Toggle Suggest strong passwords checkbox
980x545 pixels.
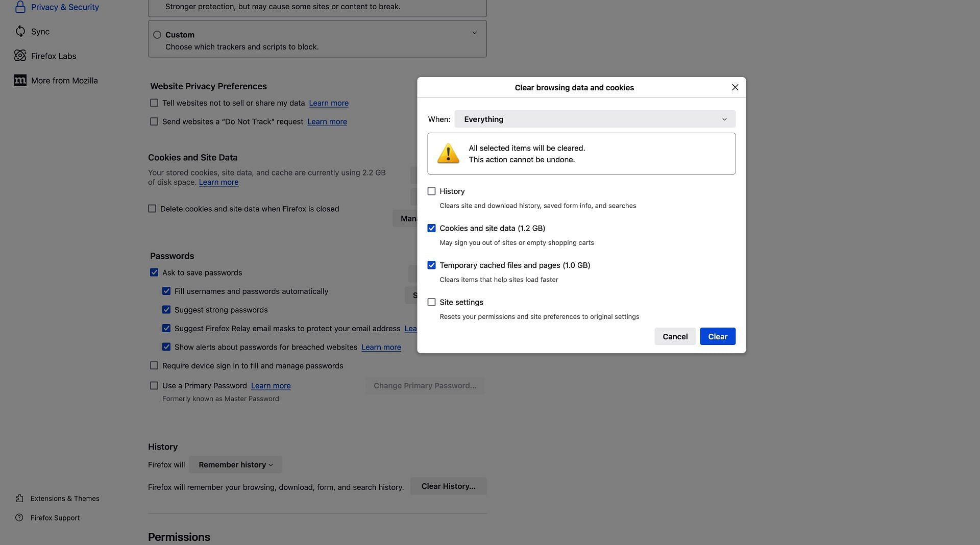click(166, 310)
